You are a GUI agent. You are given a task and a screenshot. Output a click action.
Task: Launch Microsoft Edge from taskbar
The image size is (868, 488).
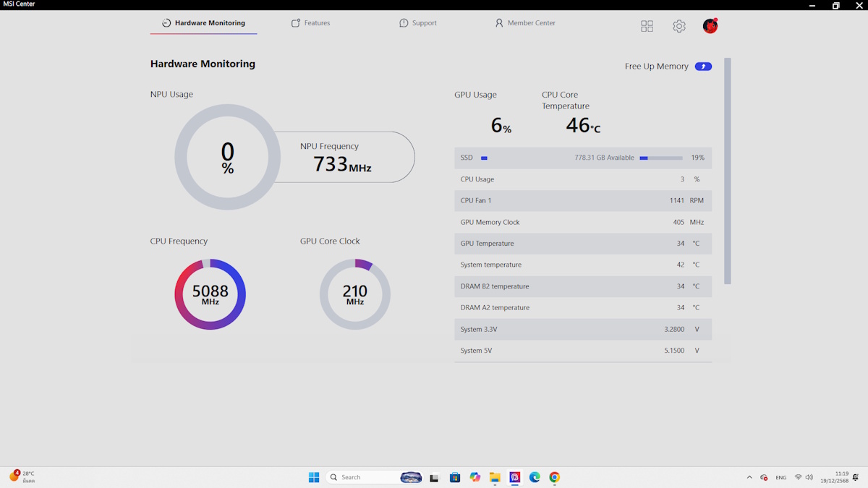tap(535, 477)
